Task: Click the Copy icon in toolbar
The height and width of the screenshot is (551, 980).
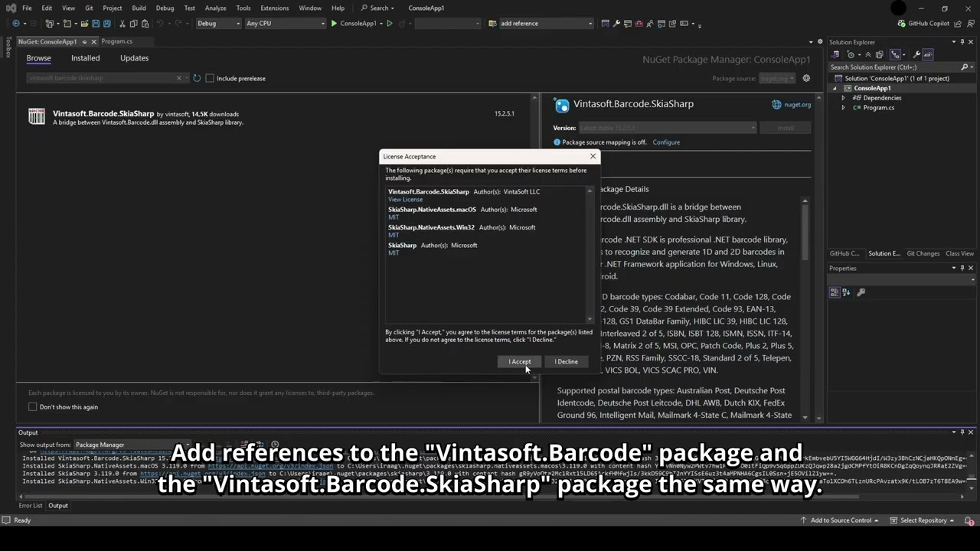Action: point(132,24)
